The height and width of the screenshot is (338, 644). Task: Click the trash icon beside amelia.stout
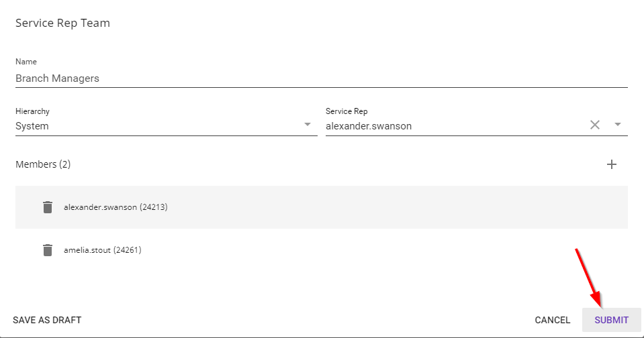point(47,250)
